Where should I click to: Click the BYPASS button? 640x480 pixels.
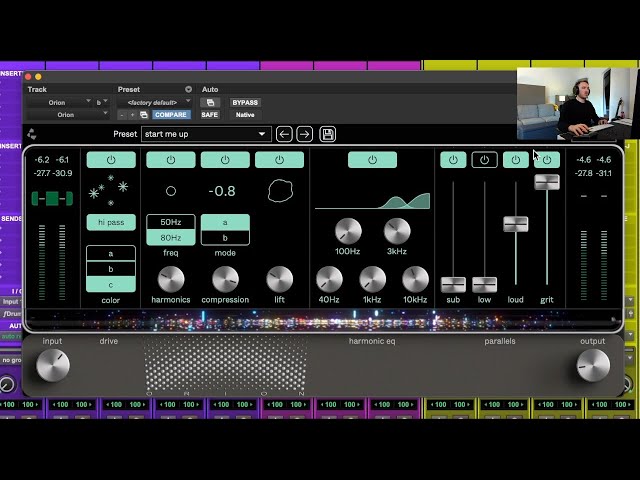coord(245,102)
